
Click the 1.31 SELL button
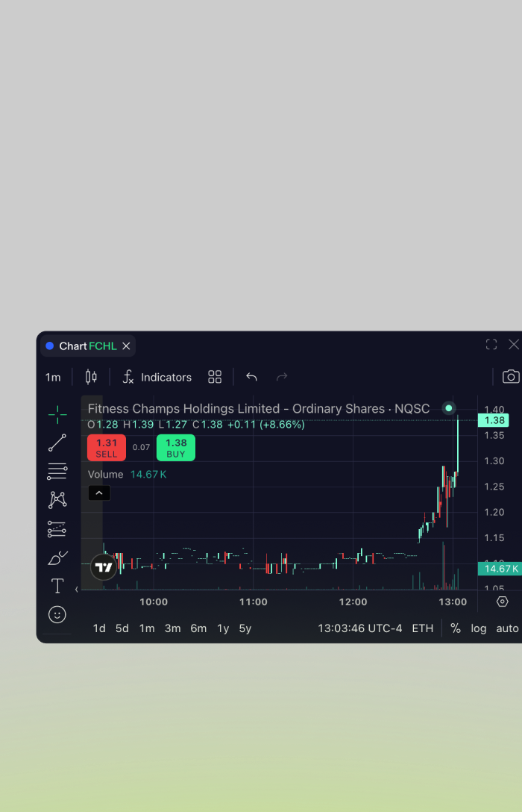(x=107, y=448)
